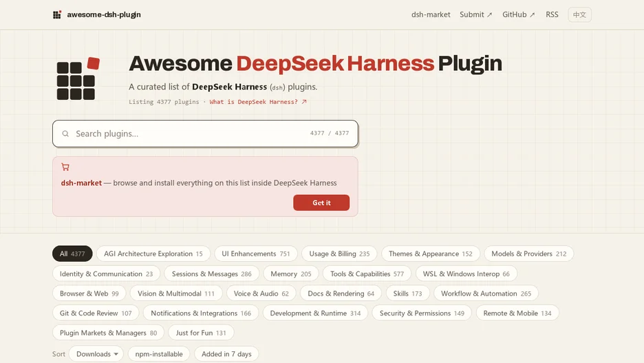The height and width of the screenshot is (363, 644).
Task: Filter by Git & Code Review category
Action: 96,313
